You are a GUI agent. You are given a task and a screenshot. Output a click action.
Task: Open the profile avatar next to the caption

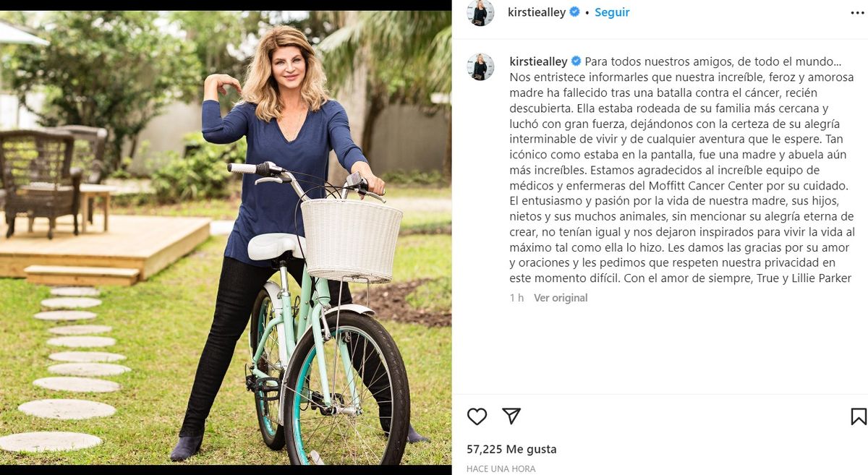click(x=480, y=67)
